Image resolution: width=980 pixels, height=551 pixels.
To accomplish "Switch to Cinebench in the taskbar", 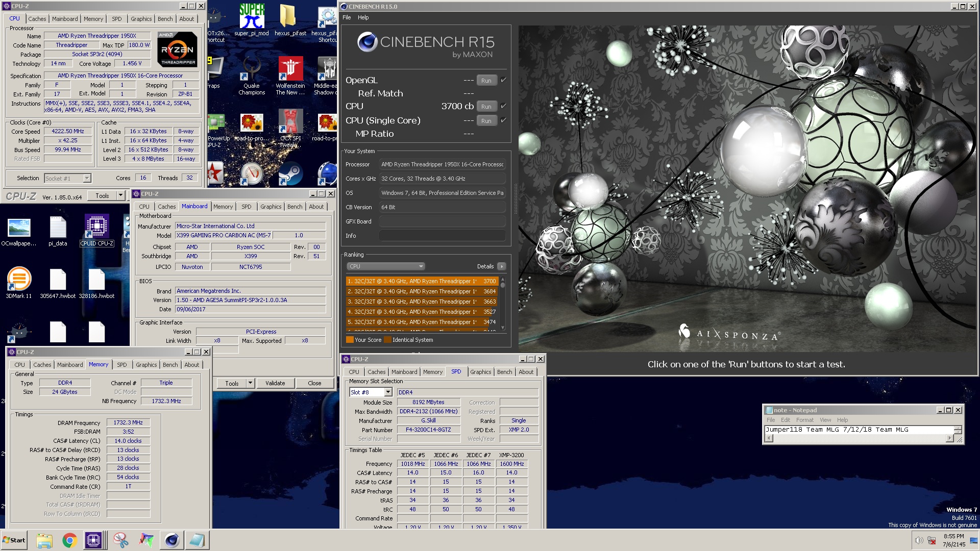I will (x=171, y=540).
